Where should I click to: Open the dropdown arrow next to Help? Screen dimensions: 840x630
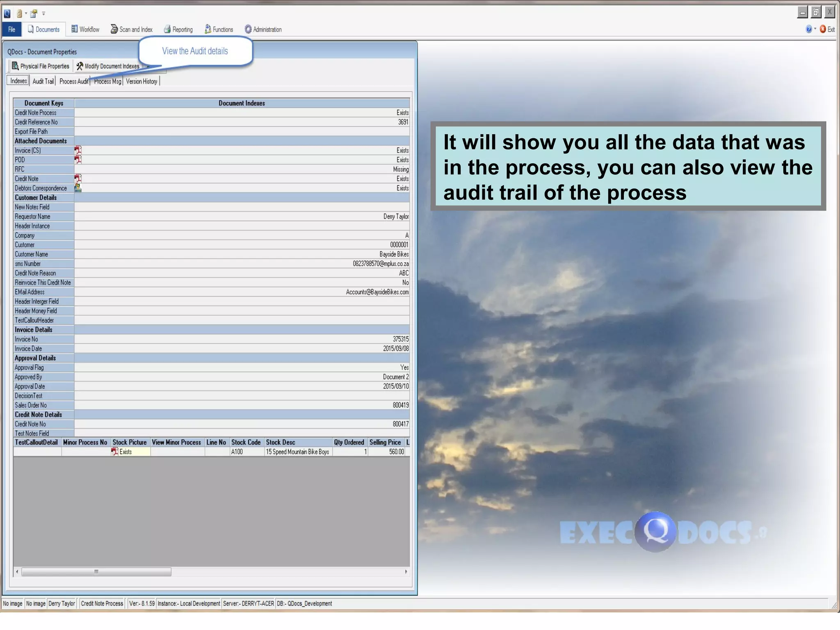click(x=815, y=29)
